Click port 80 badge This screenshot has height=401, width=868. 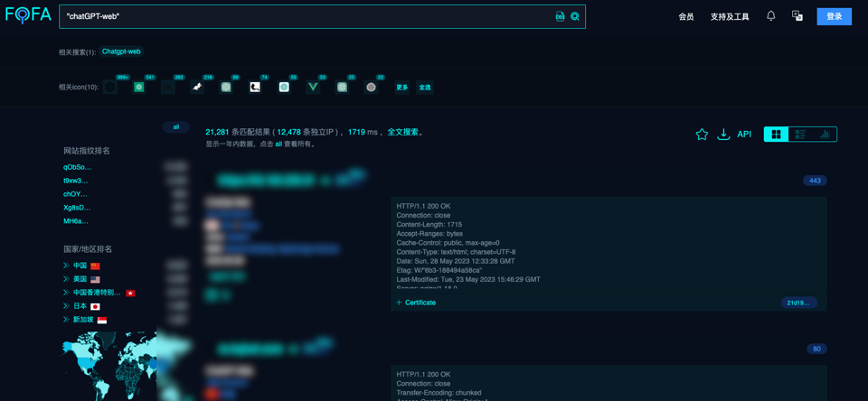tap(816, 349)
